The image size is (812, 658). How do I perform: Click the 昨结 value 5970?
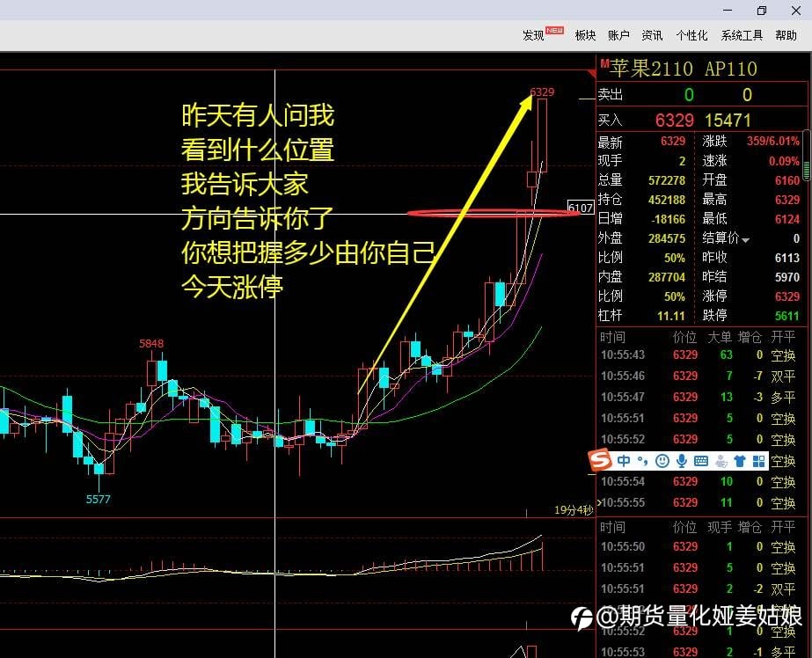(787, 277)
